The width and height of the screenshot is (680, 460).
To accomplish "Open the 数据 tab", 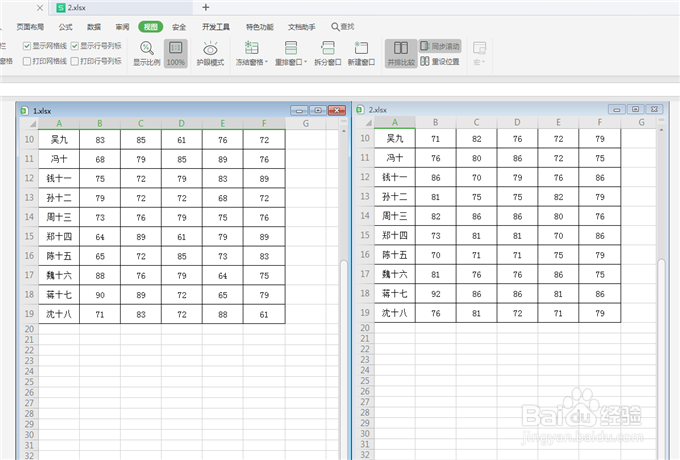I will pos(94,27).
